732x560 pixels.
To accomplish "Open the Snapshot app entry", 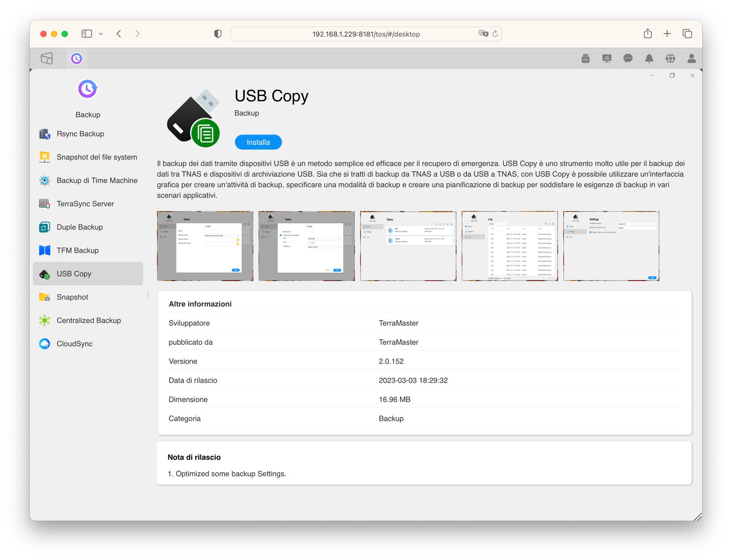I will pos(88,297).
